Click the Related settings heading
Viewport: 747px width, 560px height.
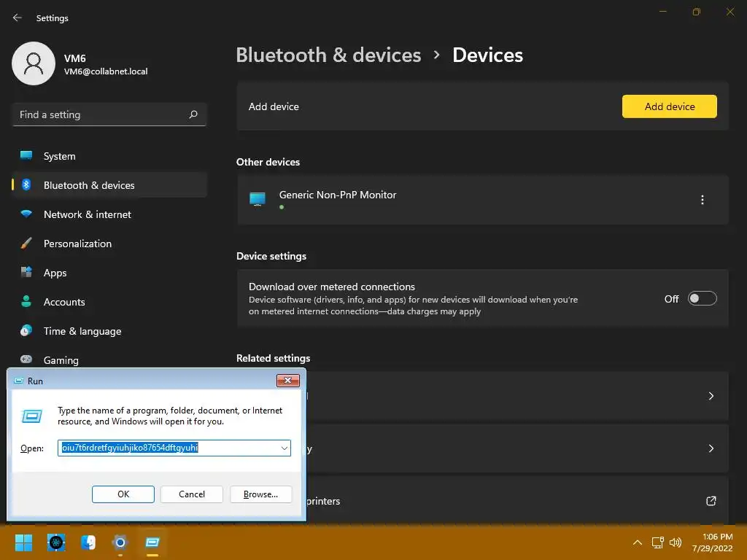click(x=274, y=358)
